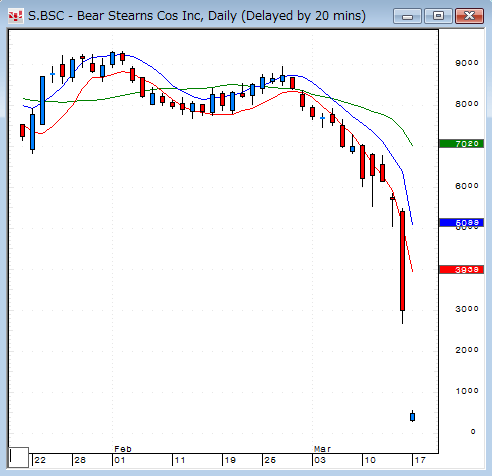Click the last small blue candlestick near 17

click(413, 416)
